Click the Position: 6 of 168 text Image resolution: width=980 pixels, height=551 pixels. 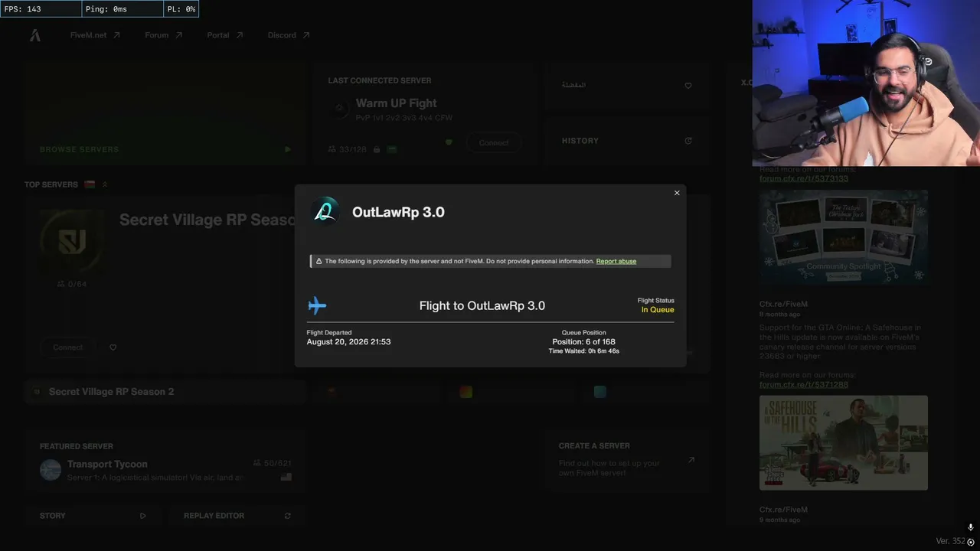pos(584,342)
